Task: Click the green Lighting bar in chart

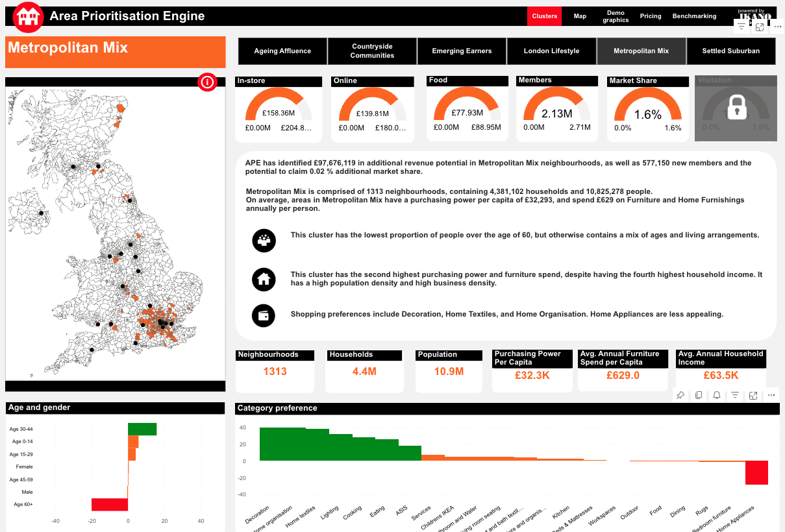Action: click(340, 447)
